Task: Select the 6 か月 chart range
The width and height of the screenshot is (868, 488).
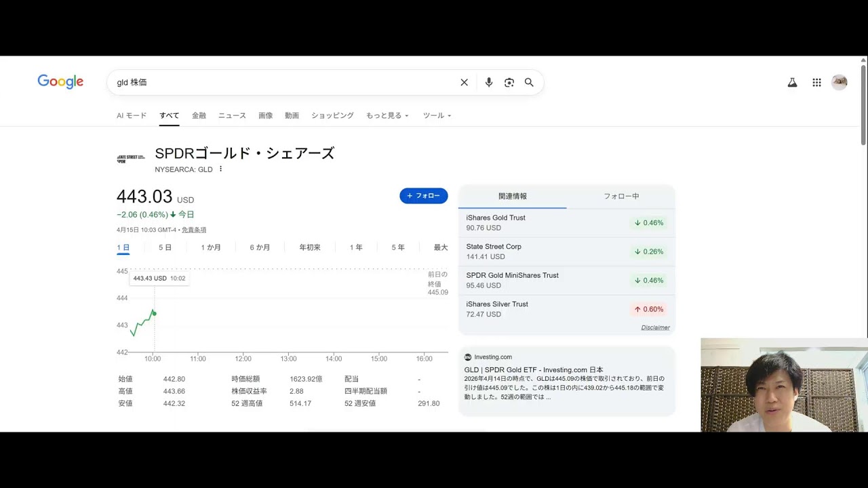Action: 260,247
